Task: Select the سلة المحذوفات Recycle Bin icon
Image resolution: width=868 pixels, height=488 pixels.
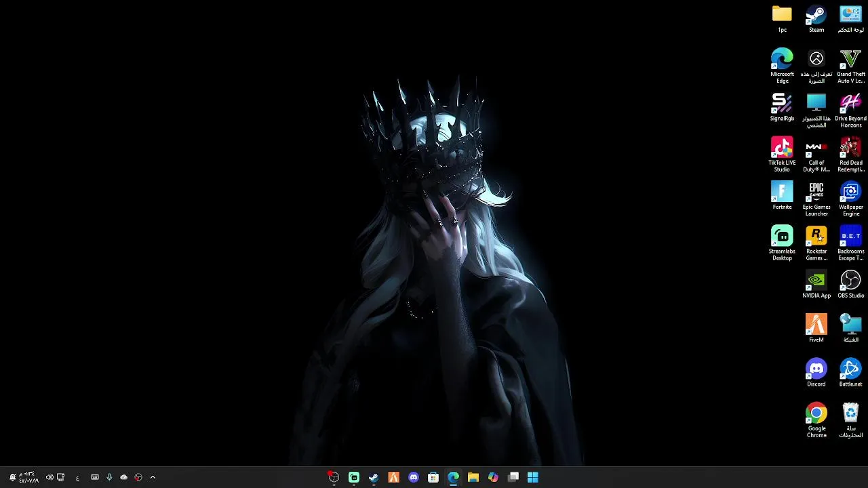Action: 850,420
